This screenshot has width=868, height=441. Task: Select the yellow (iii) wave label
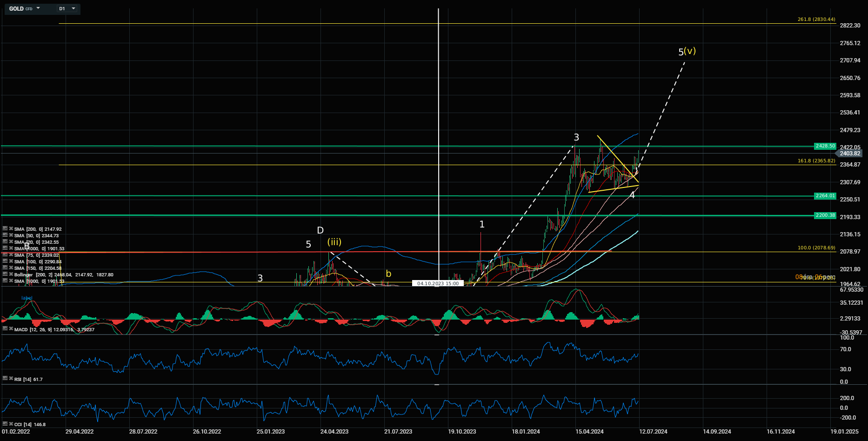(334, 242)
